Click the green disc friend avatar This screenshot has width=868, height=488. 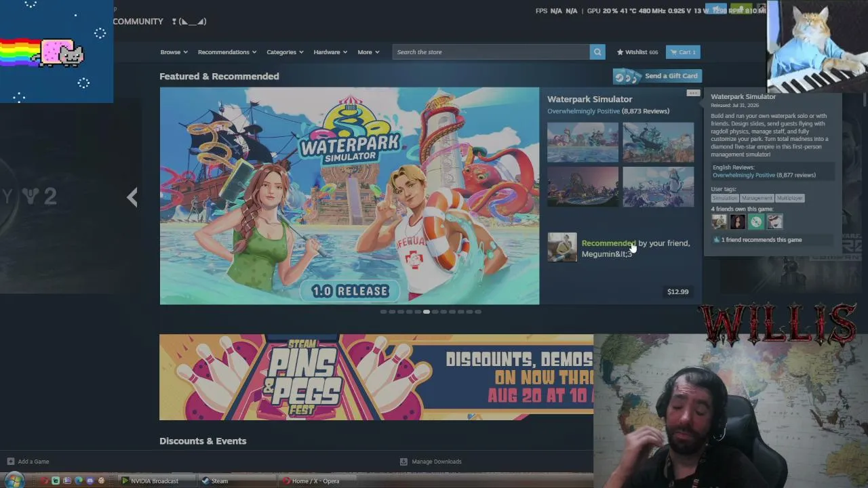click(x=756, y=222)
